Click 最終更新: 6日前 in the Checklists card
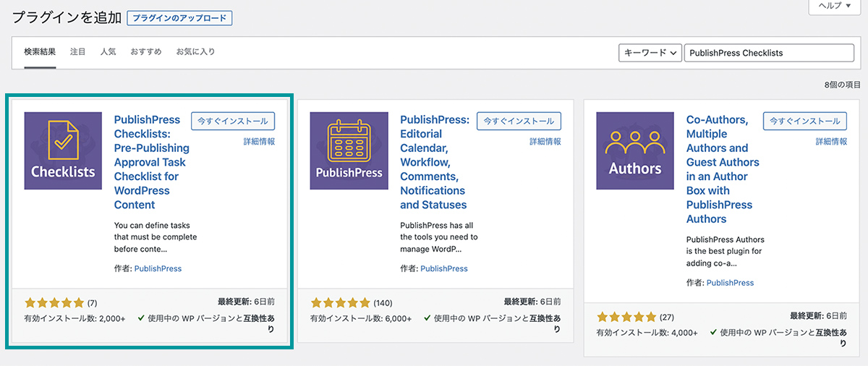Screen dimensions: 868x366 click(x=246, y=302)
